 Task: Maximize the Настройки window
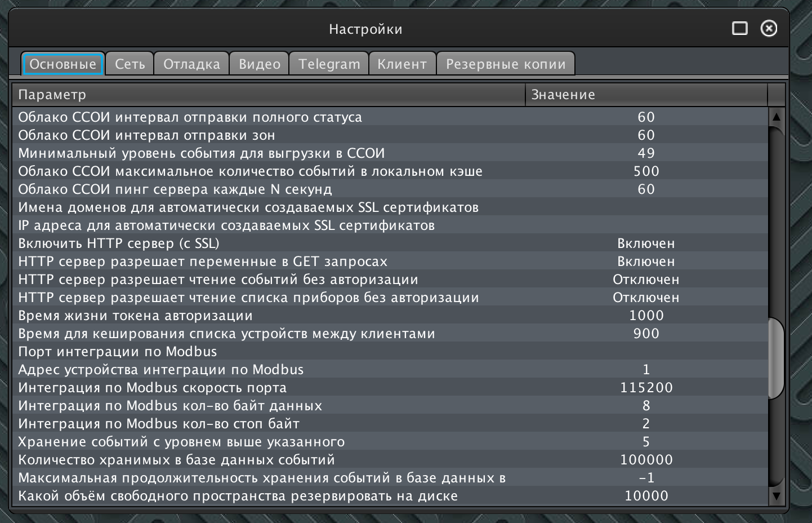click(739, 29)
